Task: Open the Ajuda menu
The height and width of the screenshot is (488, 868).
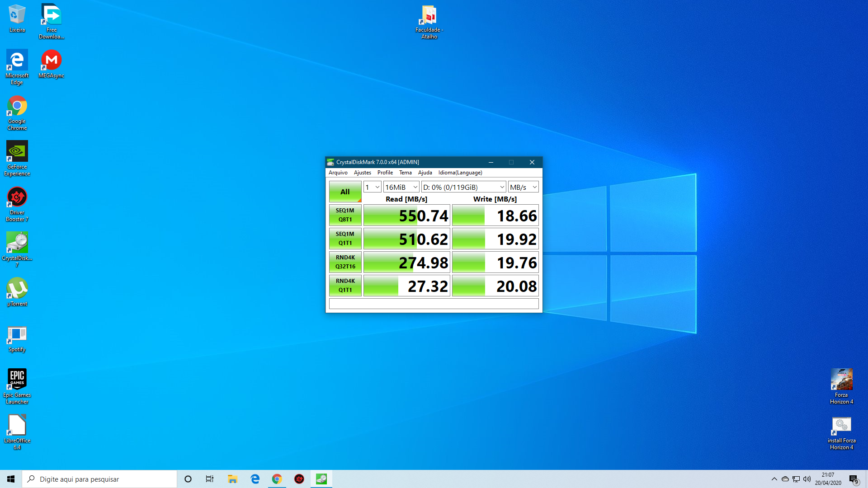Action: (x=425, y=173)
